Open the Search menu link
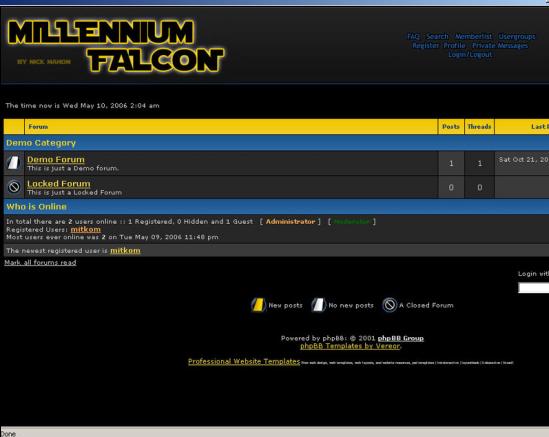The height and width of the screenshot is (437, 549). click(437, 36)
